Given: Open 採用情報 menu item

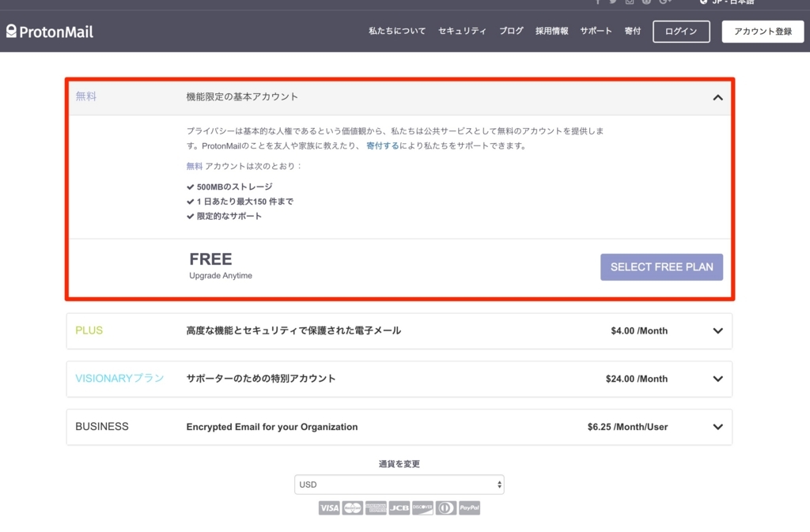Looking at the screenshot, I should click(x=551, y=31).
